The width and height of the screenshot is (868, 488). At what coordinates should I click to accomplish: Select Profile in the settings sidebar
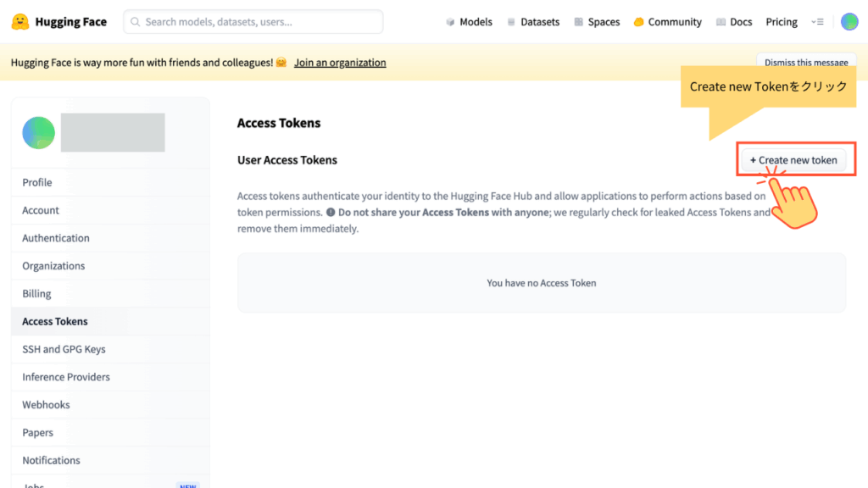tap(37, 182)
